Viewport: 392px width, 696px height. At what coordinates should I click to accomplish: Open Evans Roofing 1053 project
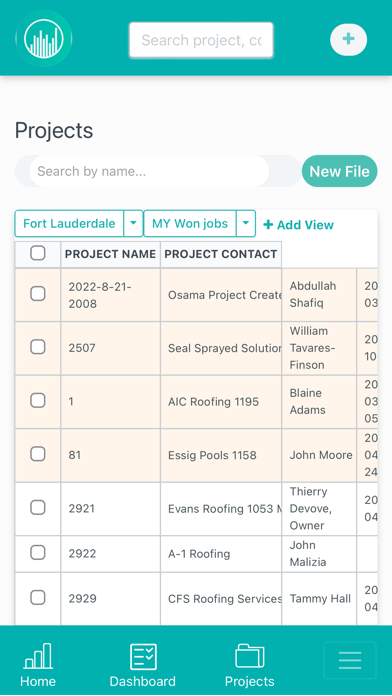point(221,509)
